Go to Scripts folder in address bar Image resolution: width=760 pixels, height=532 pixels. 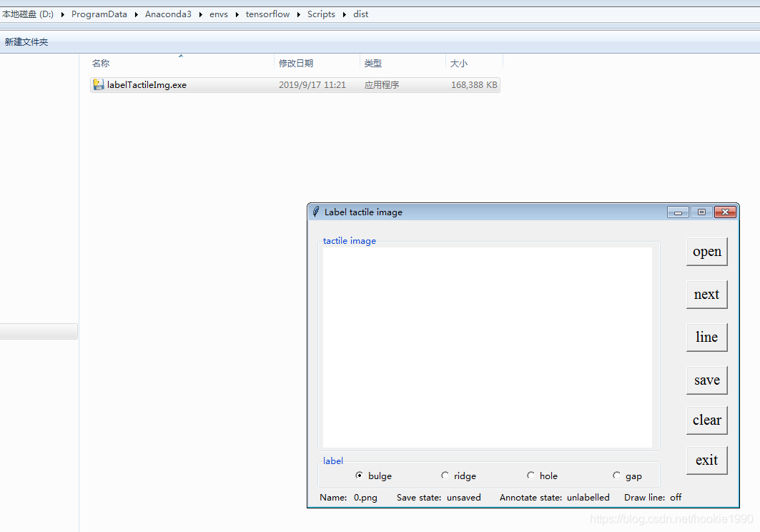tap(321, 14)
